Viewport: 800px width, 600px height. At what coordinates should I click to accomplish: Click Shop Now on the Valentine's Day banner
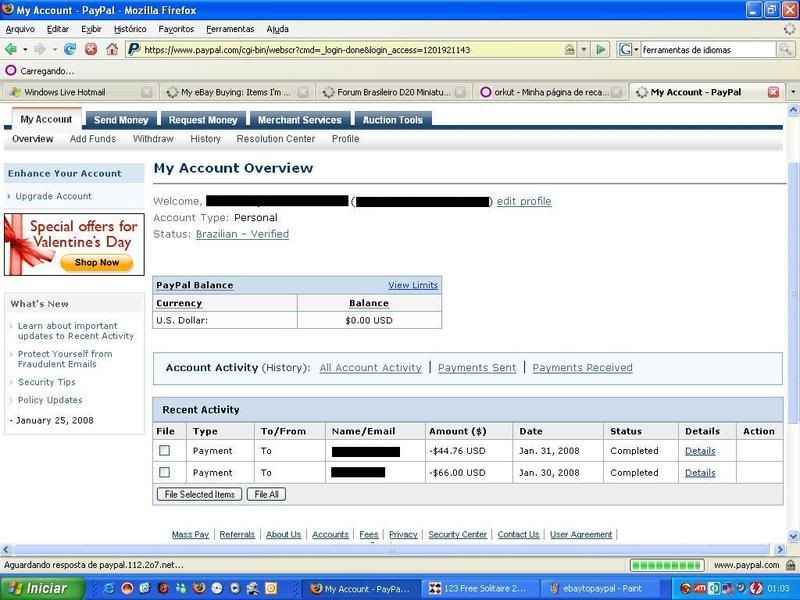(97, 262)
